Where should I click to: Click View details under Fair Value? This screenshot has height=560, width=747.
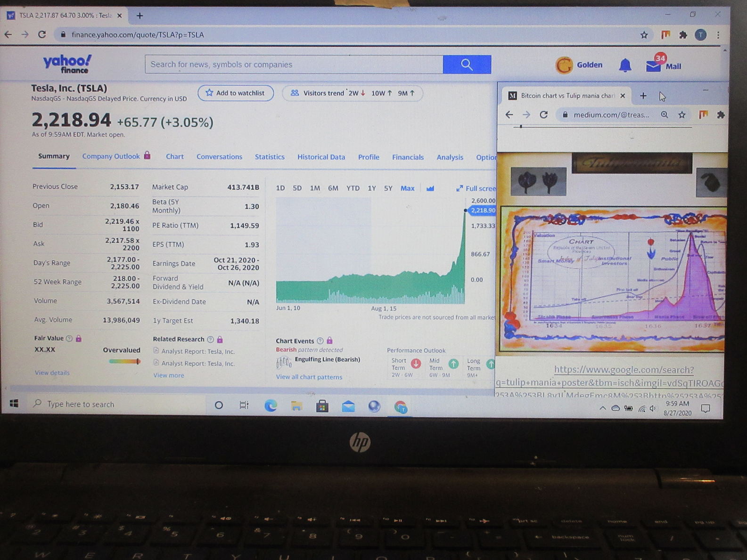pyautogui.click(x=52, y=373)
